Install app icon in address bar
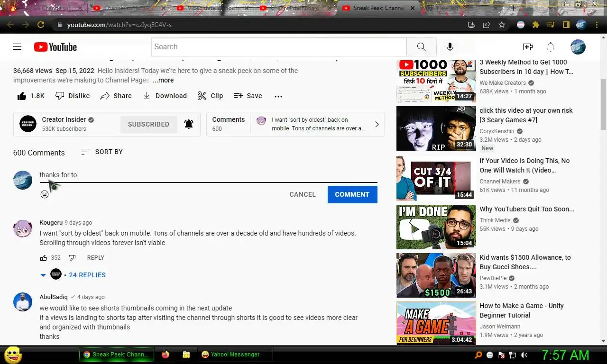This screenshot has width=607, height=364. click(x=471, y=25)
